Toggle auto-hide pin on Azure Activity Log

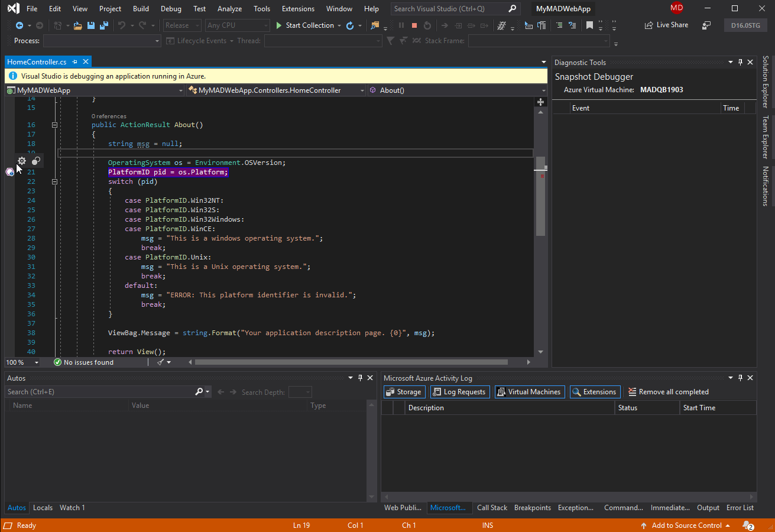click(740, 378)
